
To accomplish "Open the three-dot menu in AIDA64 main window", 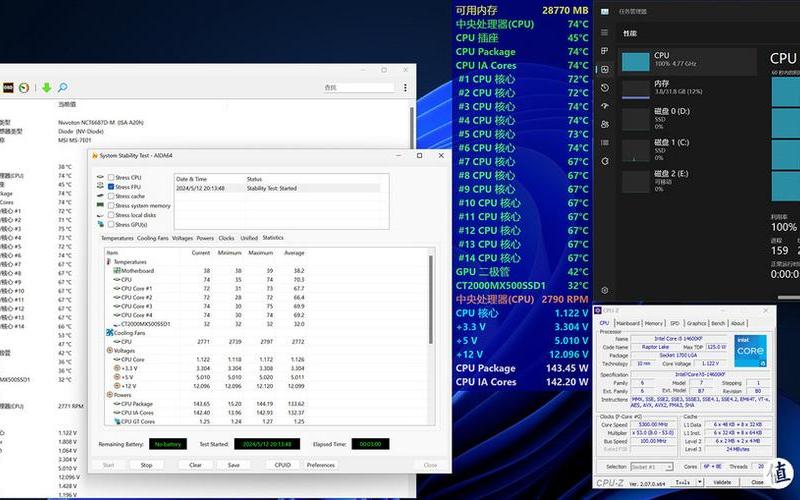I will pyautogui.click(x=405, y=88).
